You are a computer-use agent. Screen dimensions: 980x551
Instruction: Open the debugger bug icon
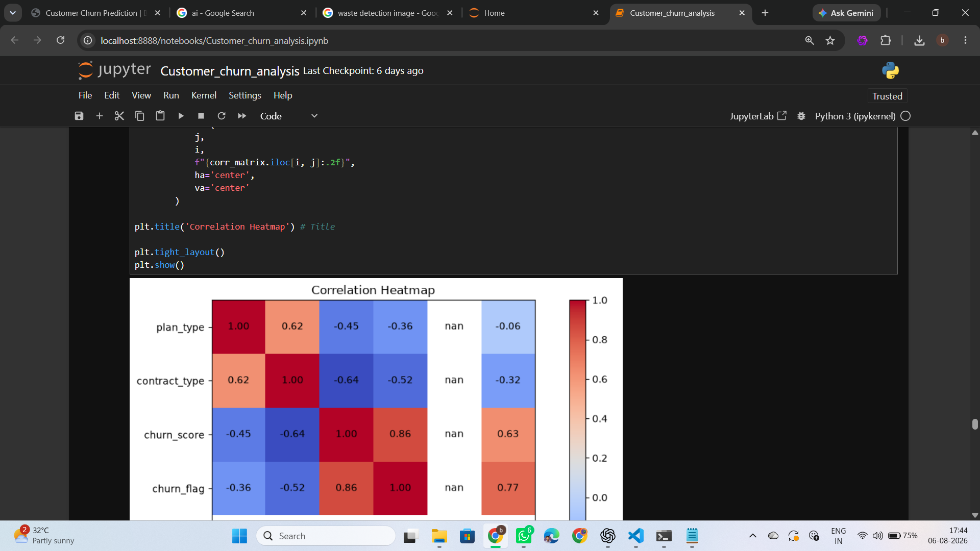click(801, 116)
